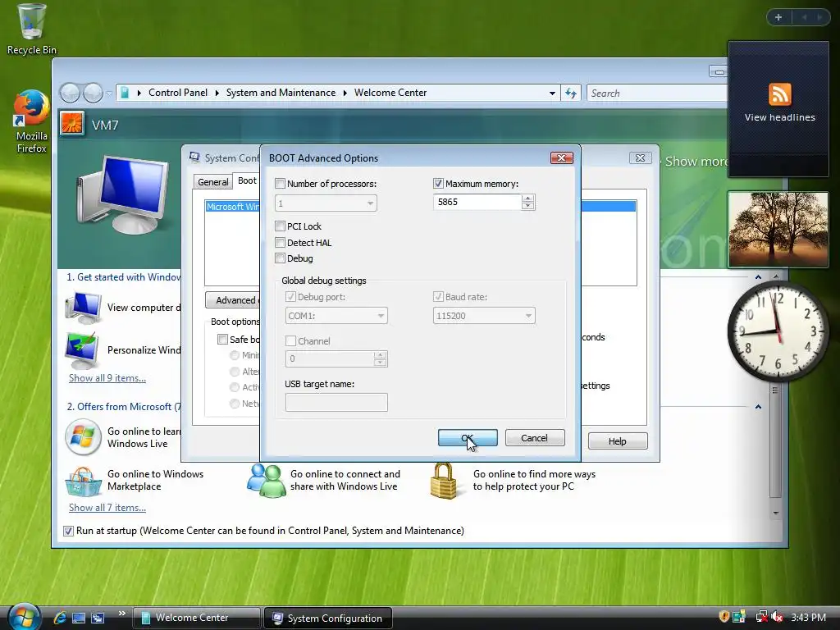
Task: Toggle the Debug port checkbox
Action: point(290,297)
